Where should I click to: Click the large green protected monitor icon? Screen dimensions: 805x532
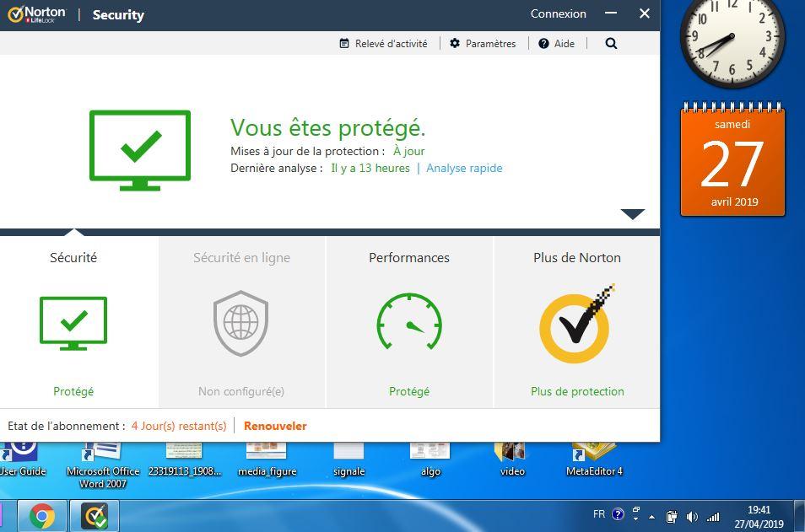pos(139,150)
